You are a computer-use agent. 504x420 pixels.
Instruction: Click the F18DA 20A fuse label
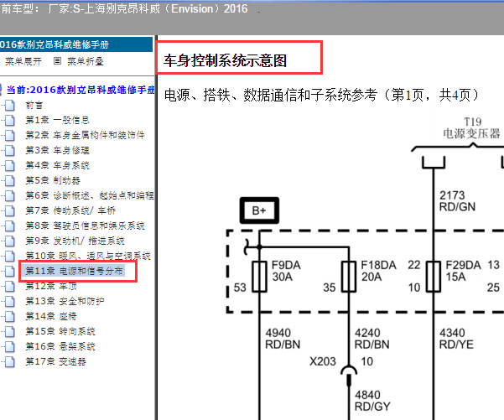378,271
